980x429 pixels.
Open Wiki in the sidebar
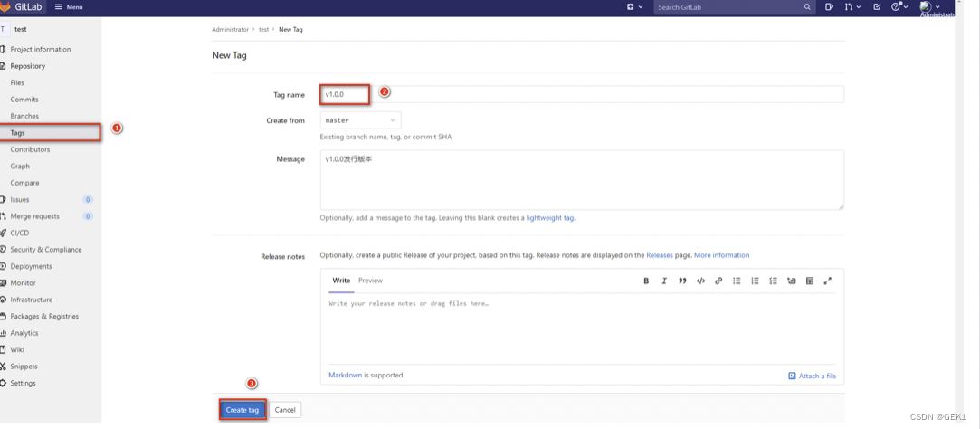(x=17, y=349)
